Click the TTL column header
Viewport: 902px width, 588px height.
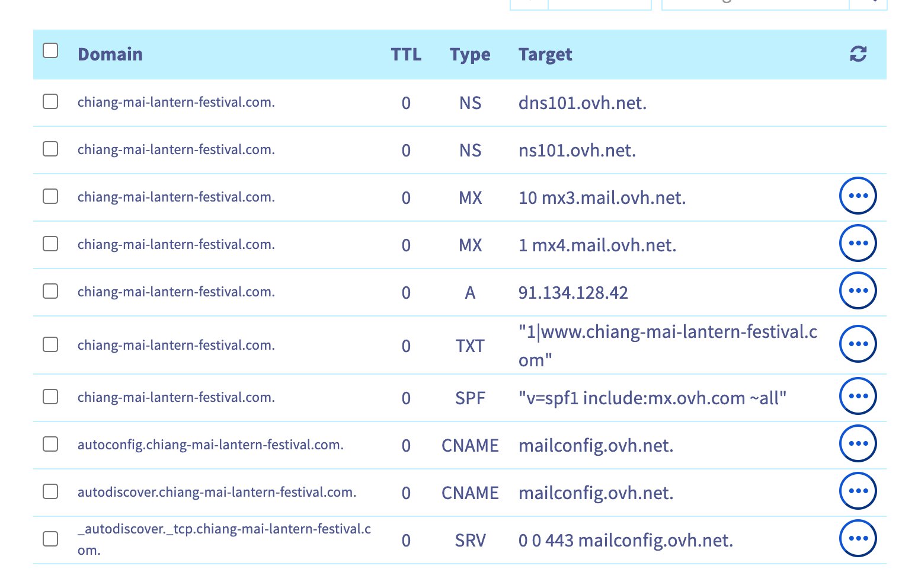[406, 55]
